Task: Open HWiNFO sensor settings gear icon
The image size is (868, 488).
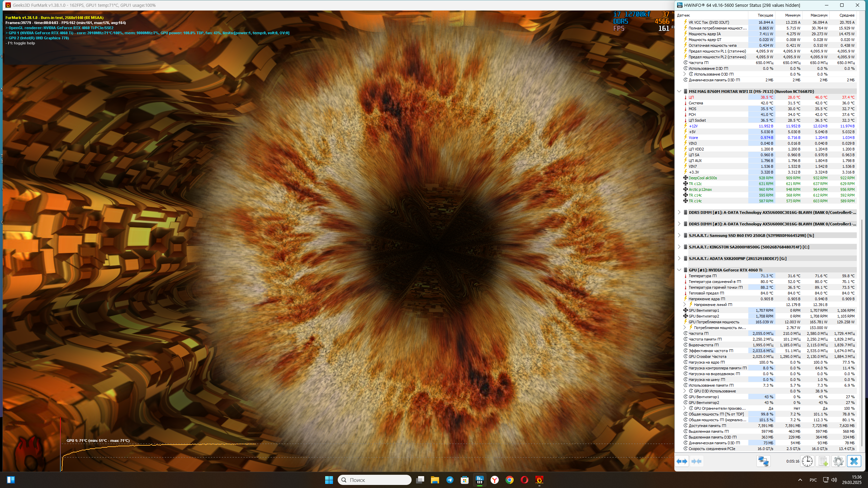Action: tap(838, 461)
